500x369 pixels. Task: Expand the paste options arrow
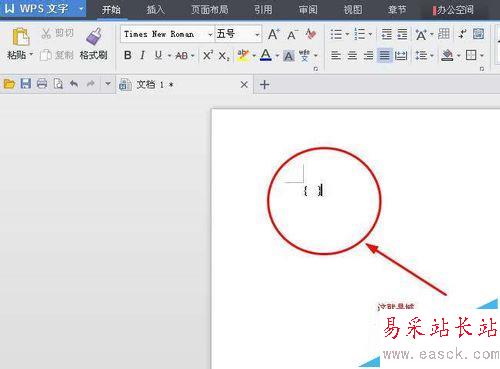pos(31,54)
